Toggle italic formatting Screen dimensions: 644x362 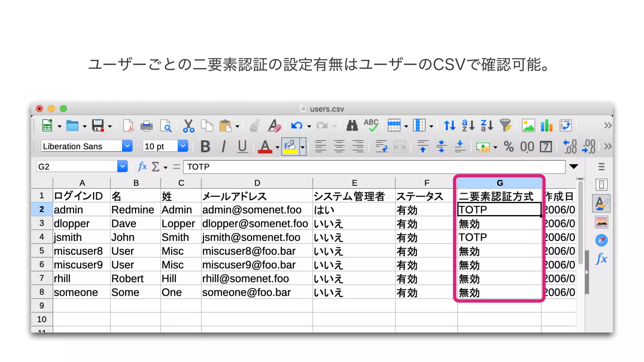click(x=224, y=146)
